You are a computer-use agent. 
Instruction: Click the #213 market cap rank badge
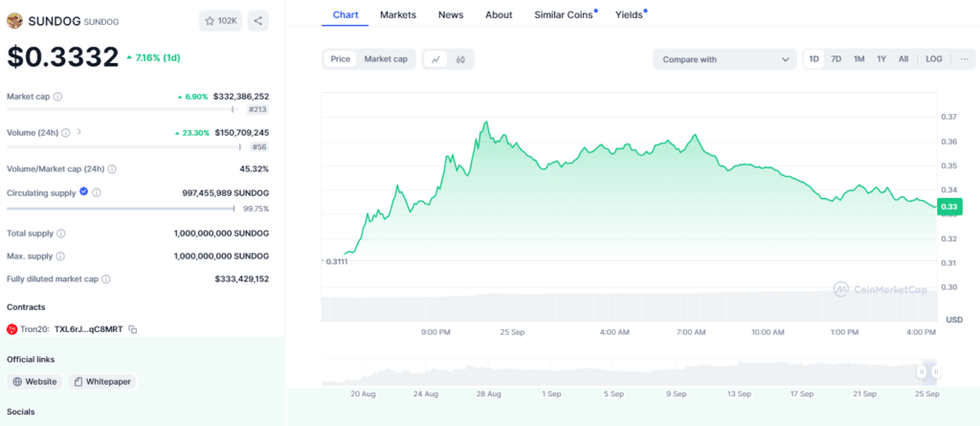[x=257, y=110]
